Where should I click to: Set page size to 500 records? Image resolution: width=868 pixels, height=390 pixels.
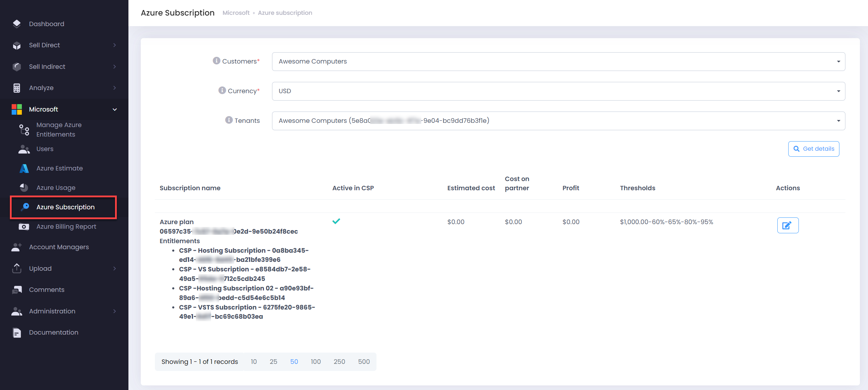[364, 362]
